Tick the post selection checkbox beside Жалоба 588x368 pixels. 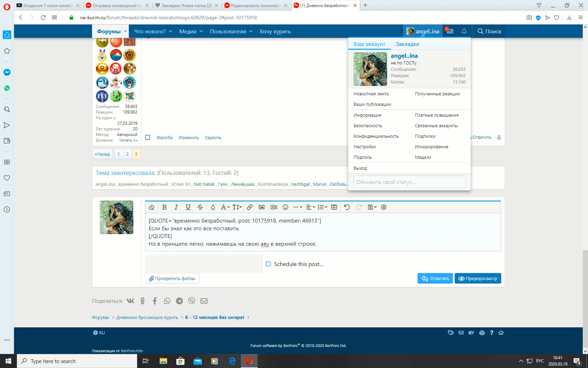[x=148, y=137]
